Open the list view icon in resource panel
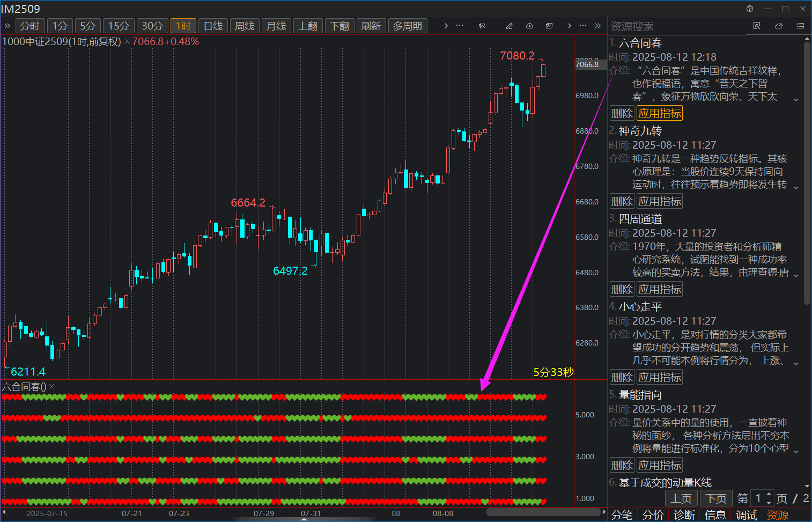812x522 pixels. tap(800, 26)
